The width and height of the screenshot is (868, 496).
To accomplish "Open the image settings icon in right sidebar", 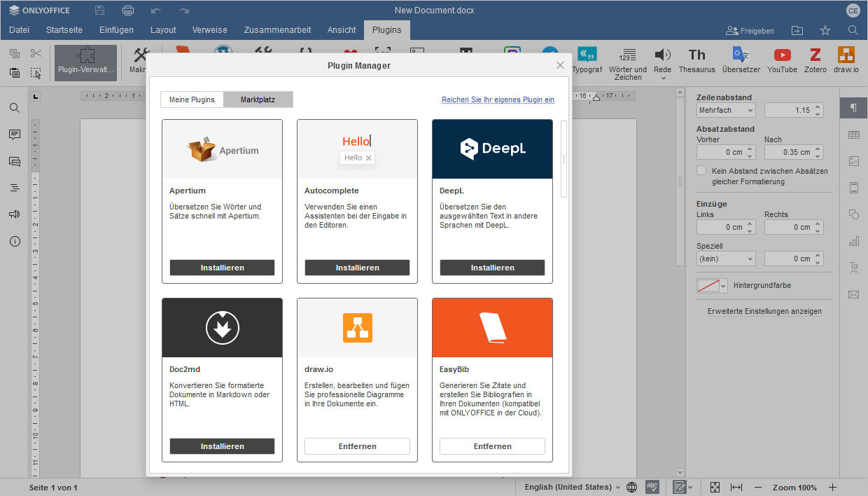I will pyautogui.click(x=853, y=161).
